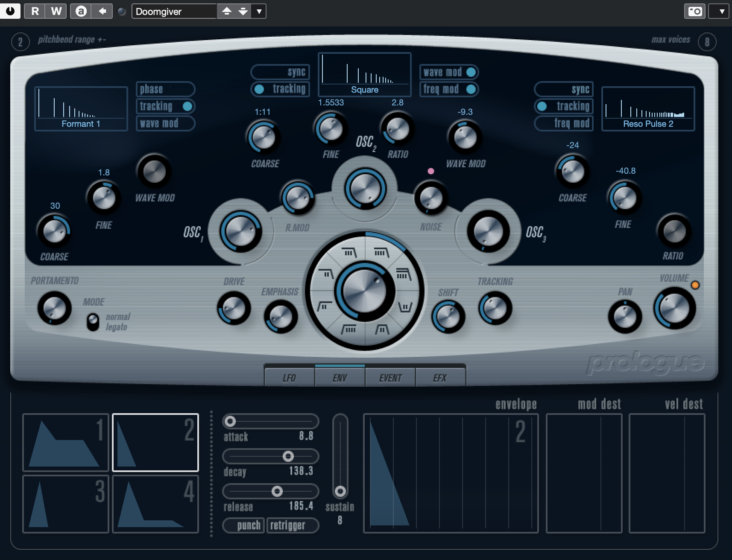
Task: Select the four-bar high-pass filter type
Action: (x=349, y=329)
